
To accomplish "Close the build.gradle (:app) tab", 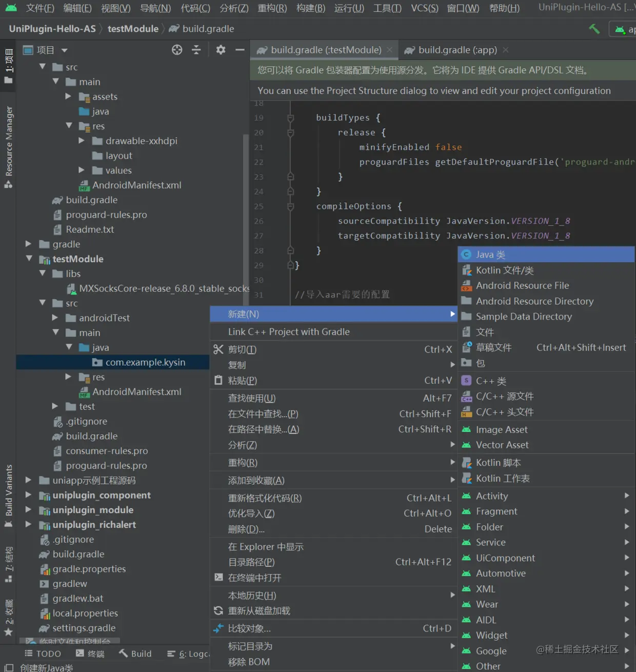I will (506, 50).
